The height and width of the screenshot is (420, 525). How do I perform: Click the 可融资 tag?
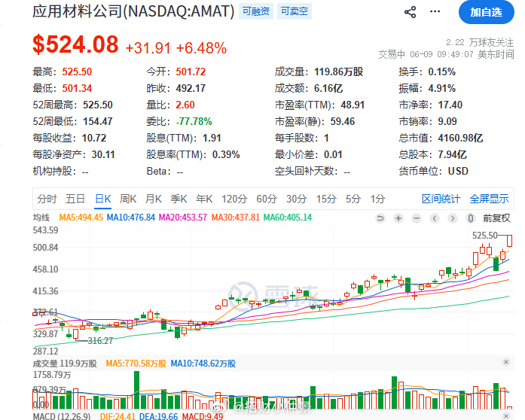[256, 11]
